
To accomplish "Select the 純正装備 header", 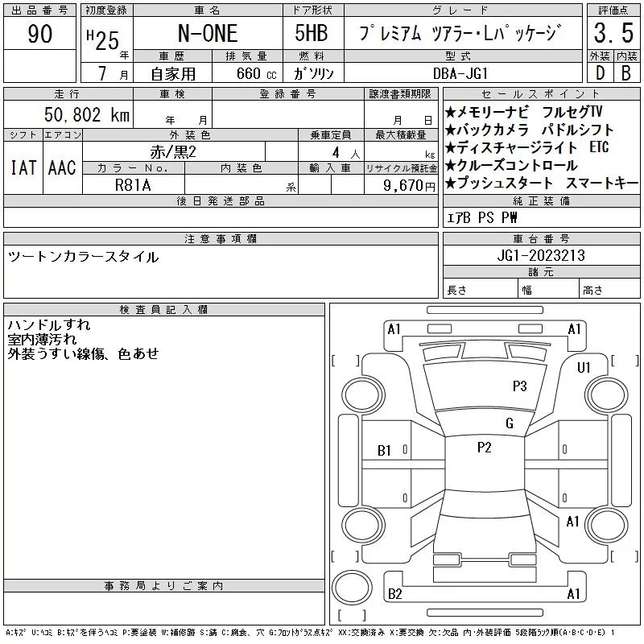I will pos(541,200).
